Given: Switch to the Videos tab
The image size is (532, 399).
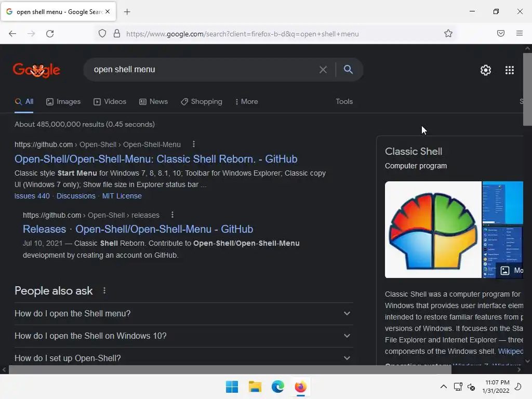Looking at the screenshot, I should pos(110,101).
